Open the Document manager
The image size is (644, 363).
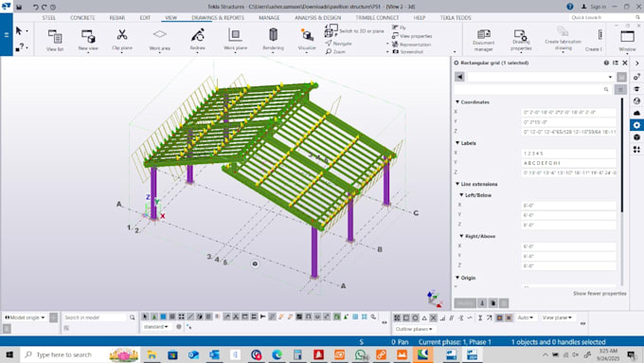point(483,40)
